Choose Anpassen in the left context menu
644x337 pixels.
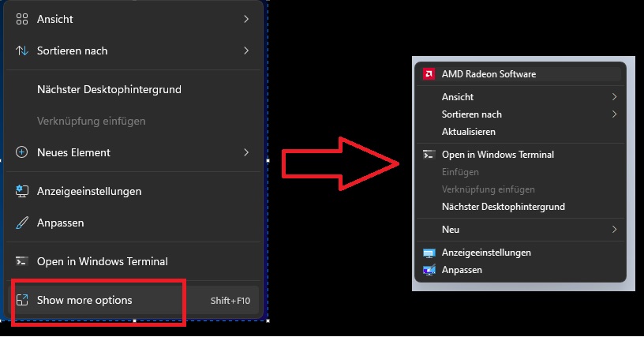click(x=133, y=223)
